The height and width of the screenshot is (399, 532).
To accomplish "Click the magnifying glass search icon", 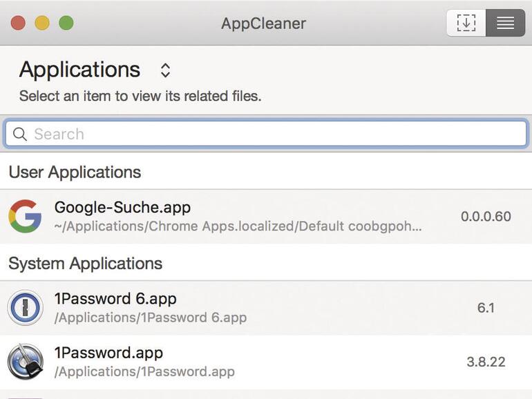I will click(20, 134).
